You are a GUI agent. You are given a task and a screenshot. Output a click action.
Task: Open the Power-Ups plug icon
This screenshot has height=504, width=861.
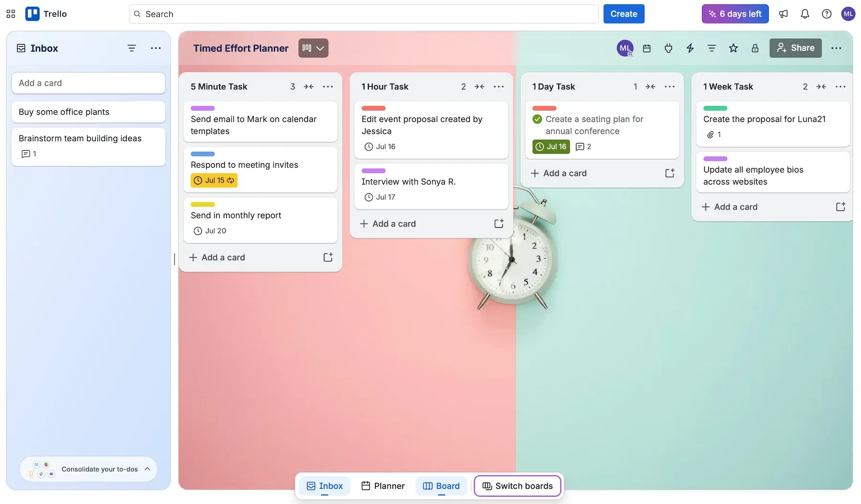(x=668, y=48)
